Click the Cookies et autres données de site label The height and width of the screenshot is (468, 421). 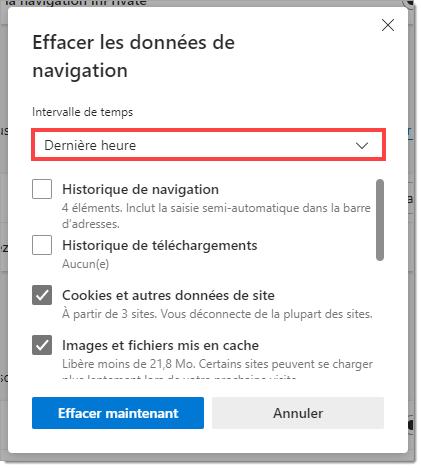(x=168, y=295)
